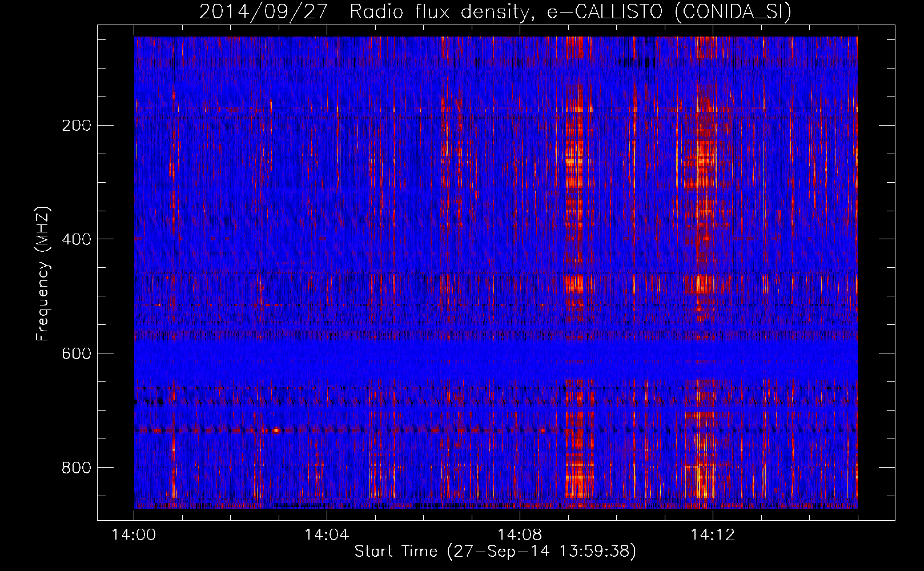Click the 800 frequency tick label
This screenshot has height=571, width=924.
(x=77, y=468)
